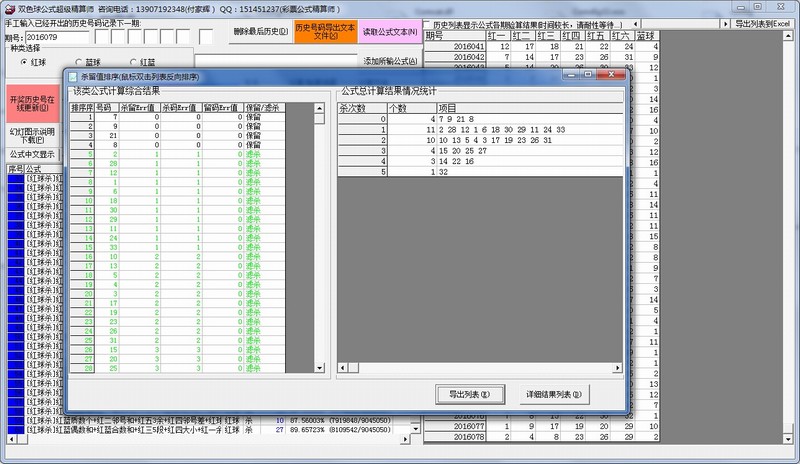This screenshot has height=464, width=800.
Task: Minimize the 杀留值排序 dialog
Action: point(568,74)
